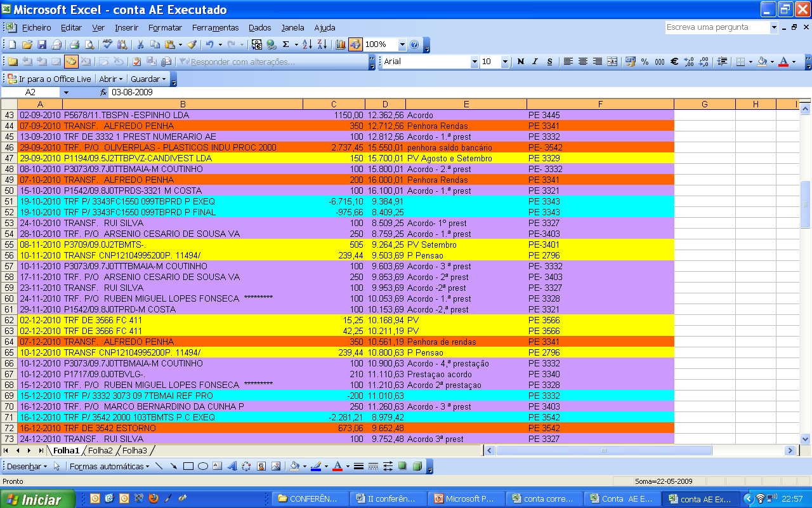Open the Ferramentas menu
This screenshot has width=812, height=508.
click(x=215, y=27)
